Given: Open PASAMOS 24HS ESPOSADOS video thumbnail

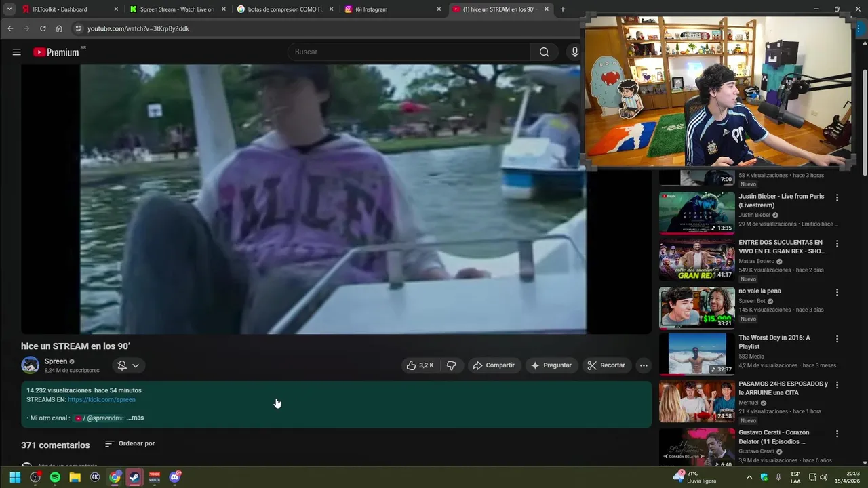Looking at the screenshot, I should (x=697, y=401).
